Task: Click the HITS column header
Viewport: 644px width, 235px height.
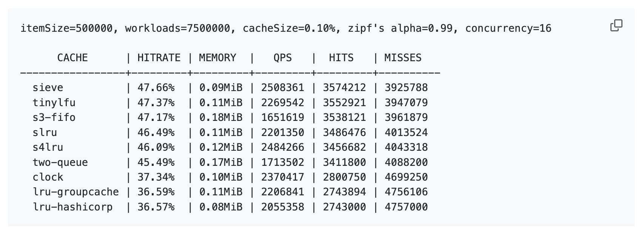Action: [341, 58]
